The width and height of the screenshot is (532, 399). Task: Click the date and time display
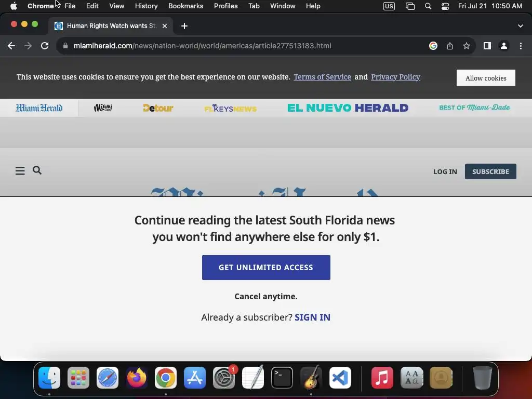490,6
